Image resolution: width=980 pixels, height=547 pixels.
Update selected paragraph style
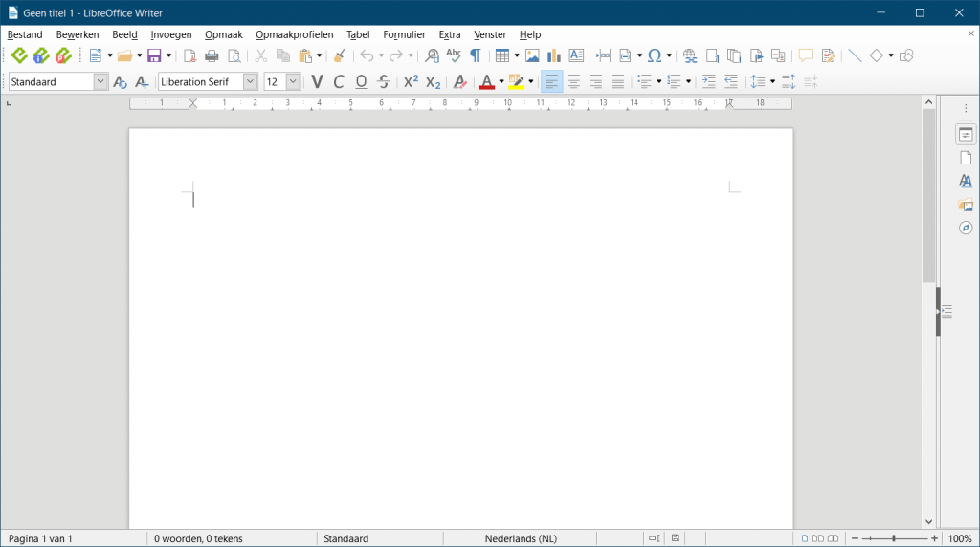120,82
